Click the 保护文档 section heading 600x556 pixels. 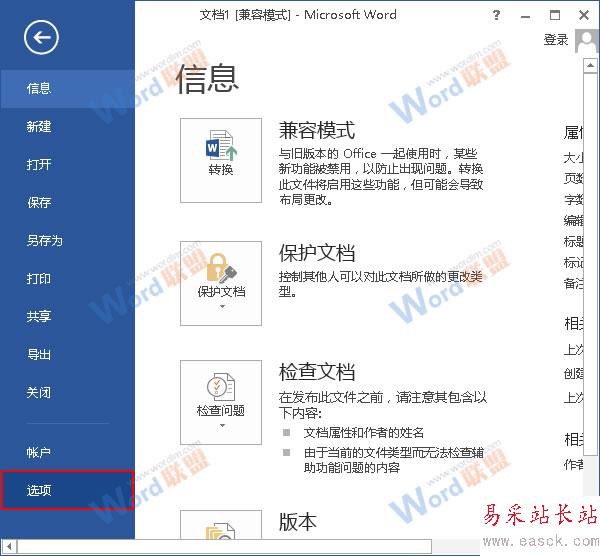(317, 253)
